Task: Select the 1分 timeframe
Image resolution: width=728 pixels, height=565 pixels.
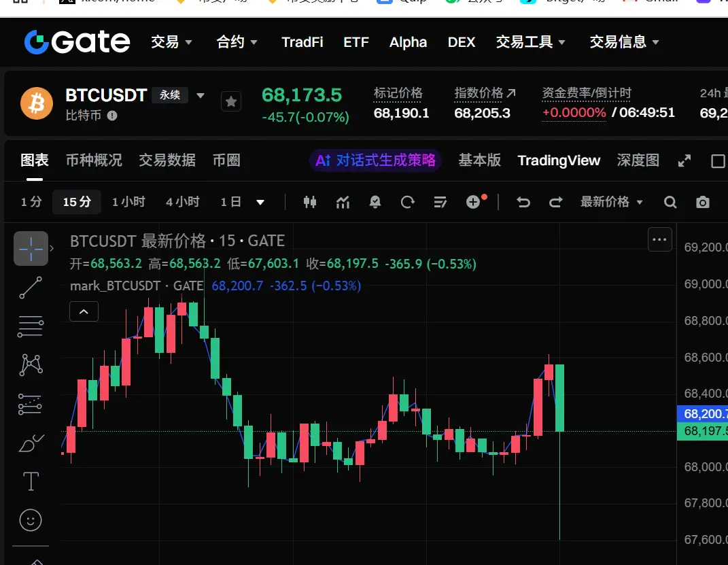Action: (x=31, y=202)
